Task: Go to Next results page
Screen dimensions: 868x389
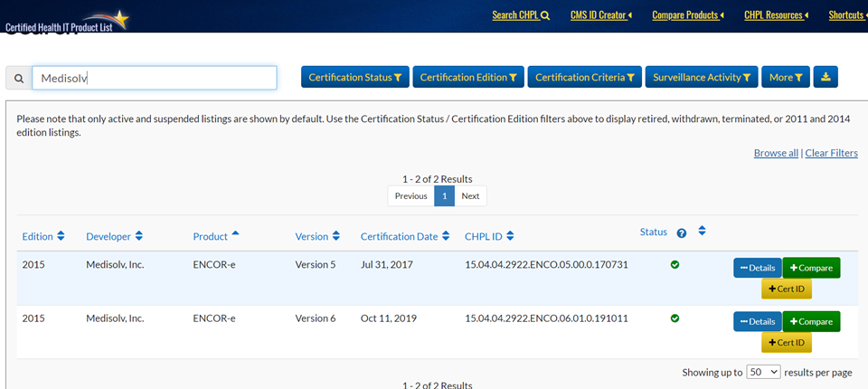Action: coord(470,196)
